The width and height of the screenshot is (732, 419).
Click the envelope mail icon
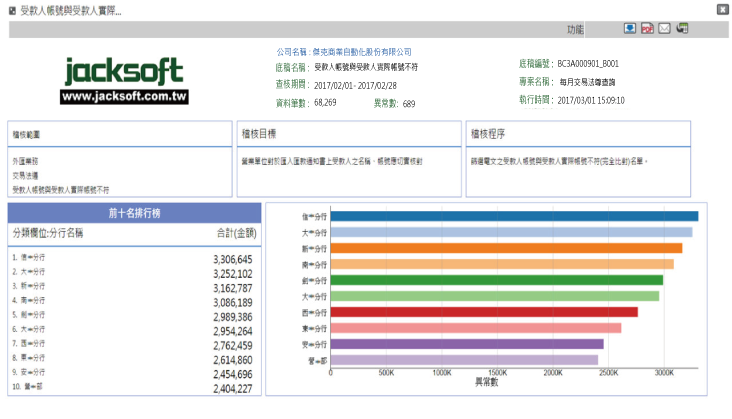(x=664, y=29)
